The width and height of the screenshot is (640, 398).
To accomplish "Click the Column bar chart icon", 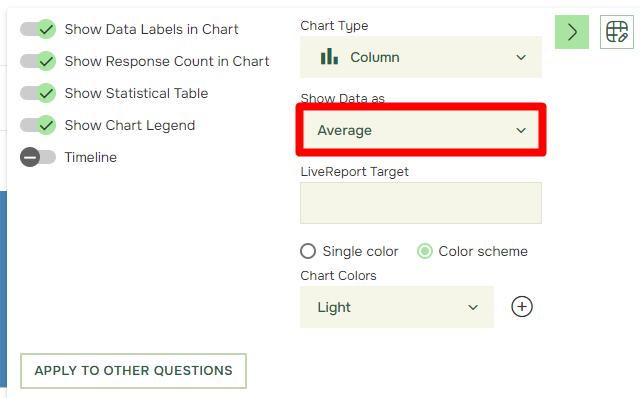I will click(329, 57).
